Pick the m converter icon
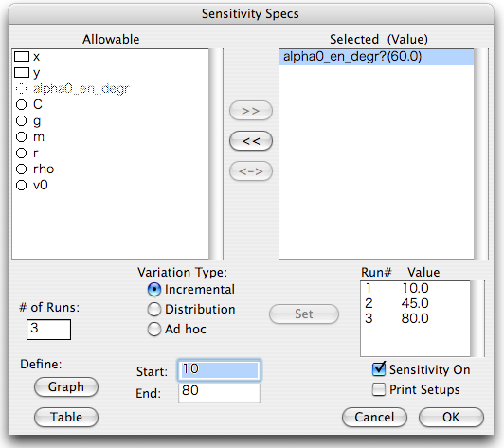Viewport: 504px width, 448px height. (x=21, y=137)
